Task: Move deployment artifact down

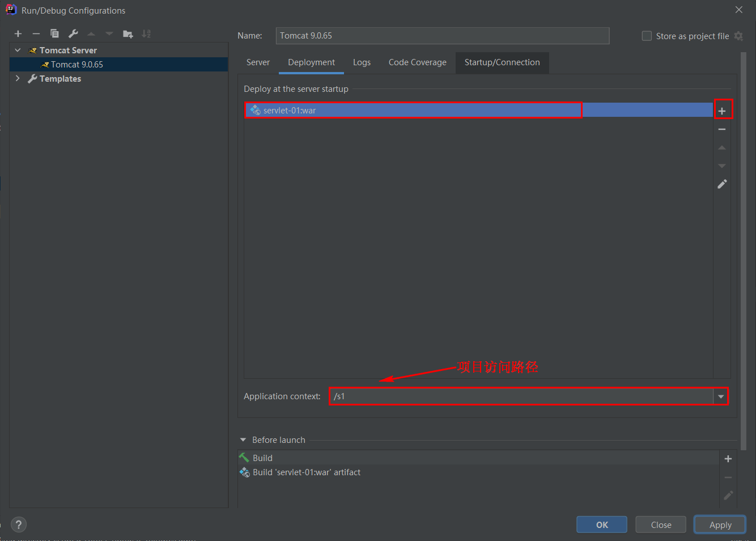Action: pyautogui.click(x=722, y=166)
